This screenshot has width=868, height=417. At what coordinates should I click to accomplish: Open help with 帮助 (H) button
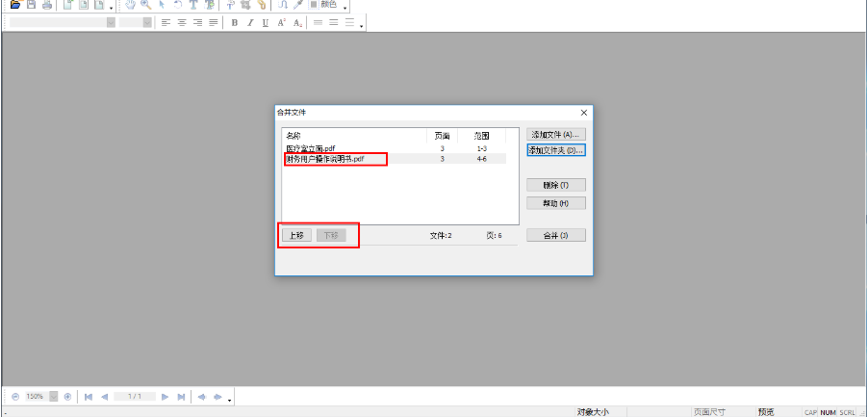coord(556,203)
